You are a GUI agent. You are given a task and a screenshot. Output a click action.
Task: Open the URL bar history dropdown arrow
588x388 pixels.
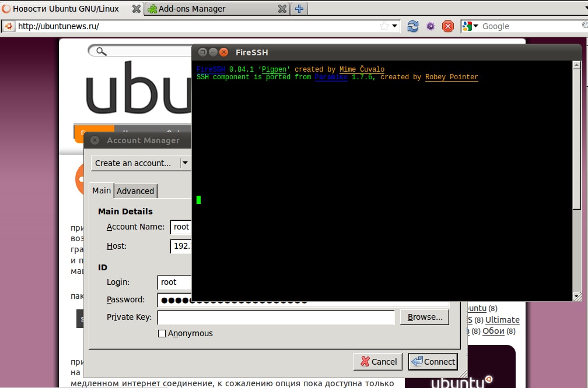(394, 26)
